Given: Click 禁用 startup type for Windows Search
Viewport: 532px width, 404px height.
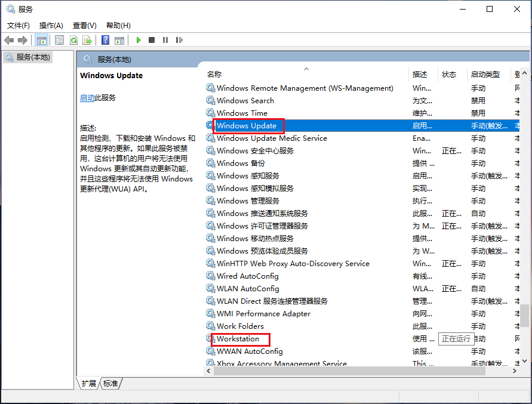Looking at the screenshot, I should 478,101.
